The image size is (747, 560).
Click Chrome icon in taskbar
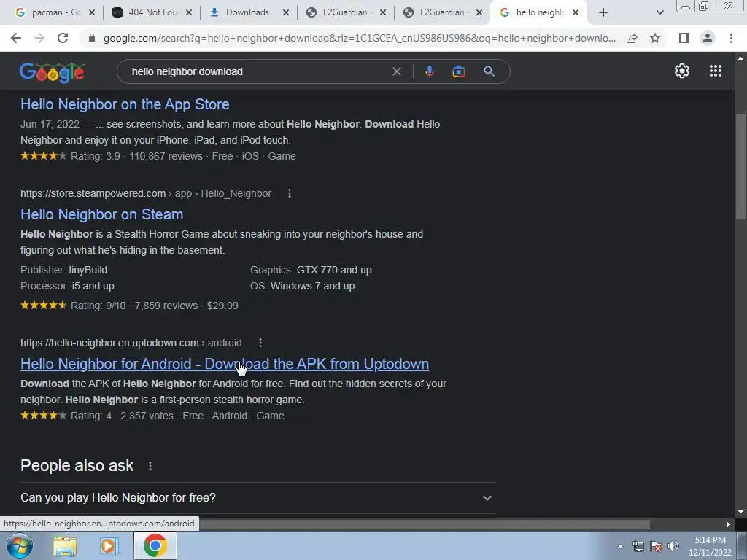[x=155, y=545]
